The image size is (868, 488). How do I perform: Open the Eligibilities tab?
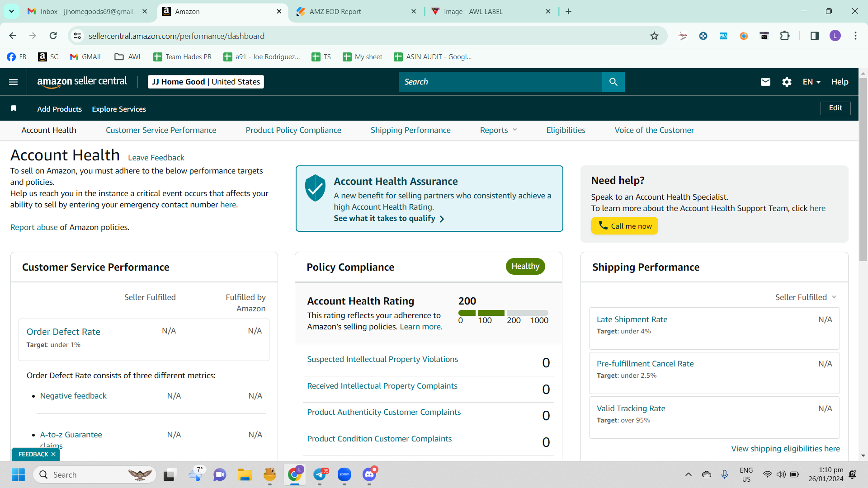(566, 130)
